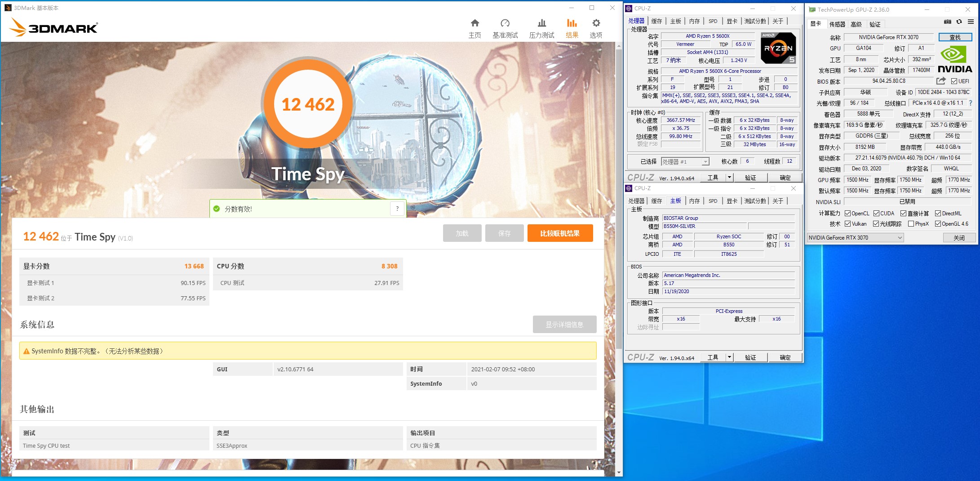Image resolution: width=980 pixels, height=481 pixels.
Task: Click the 3DMark logo
Action: point(53,27)
